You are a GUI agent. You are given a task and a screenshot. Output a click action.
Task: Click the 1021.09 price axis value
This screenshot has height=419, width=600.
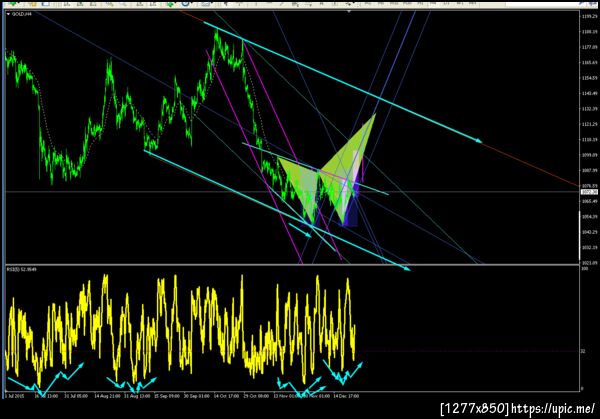589,263
